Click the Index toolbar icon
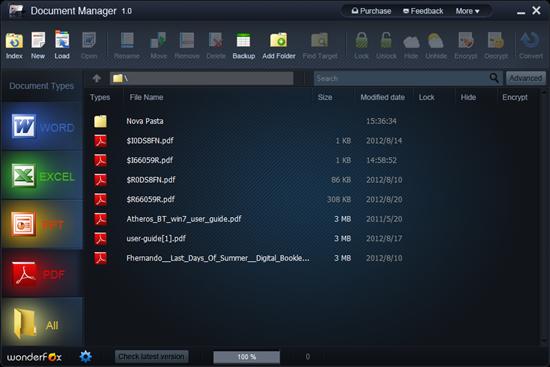This screenshot has width=550, height=367. click(14, 46)
